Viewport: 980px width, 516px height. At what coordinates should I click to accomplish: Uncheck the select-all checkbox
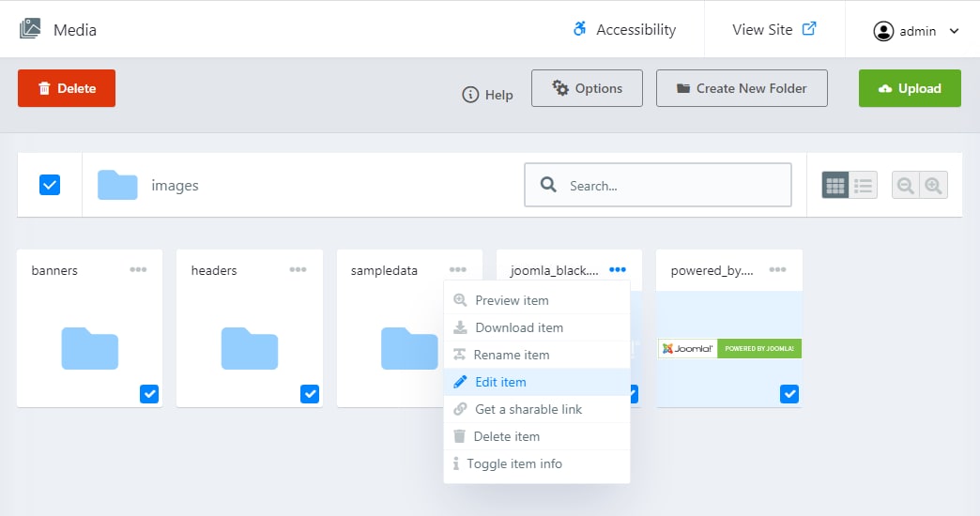click(50, 185)
